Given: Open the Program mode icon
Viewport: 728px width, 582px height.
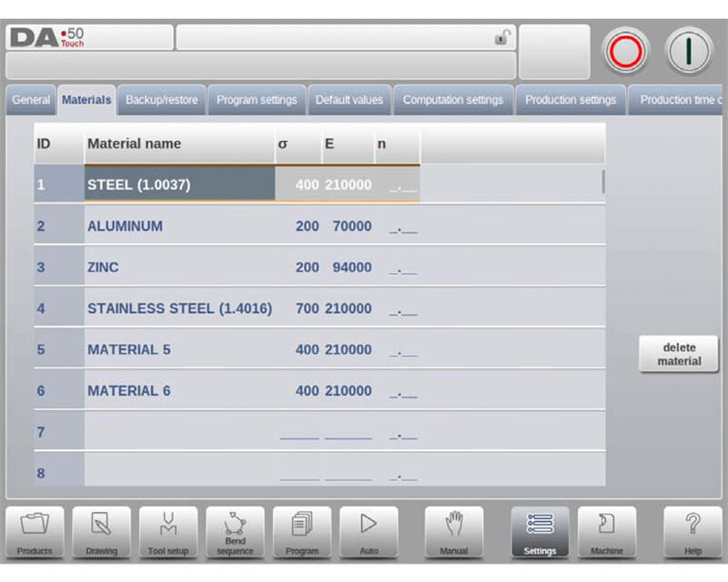Looking at the screenshot, I should pos(301,532).
